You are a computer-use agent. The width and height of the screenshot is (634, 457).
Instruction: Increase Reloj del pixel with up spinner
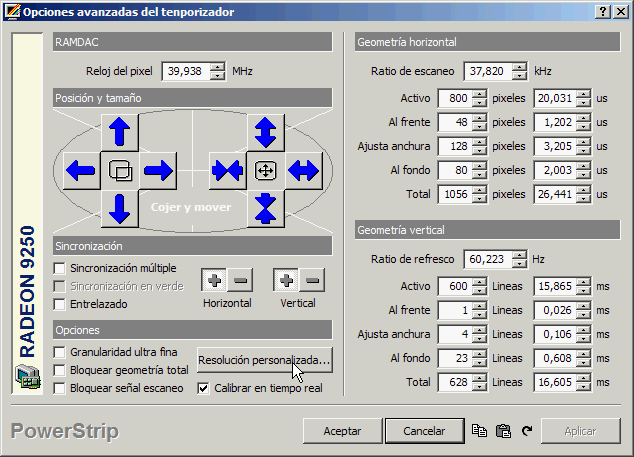(x=218, y=67)
